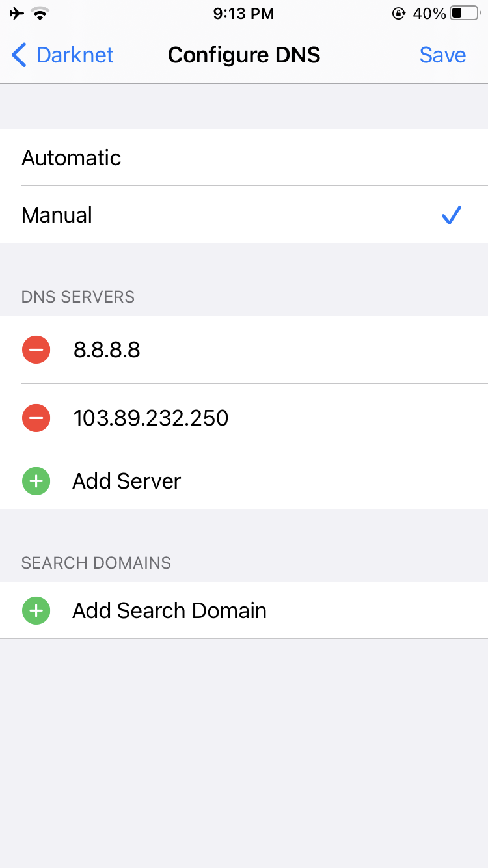488x868 pixels.
Task: Add a search domain entry
Action: pos(244,610)
